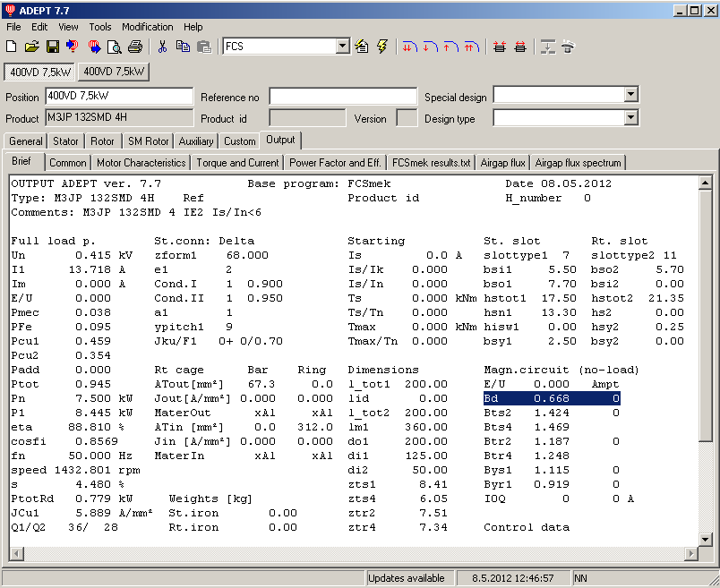Click the vertical scrollbar thumb in output pane
The height and width of the screenshot is (588, 720).
tap(705, 315)
